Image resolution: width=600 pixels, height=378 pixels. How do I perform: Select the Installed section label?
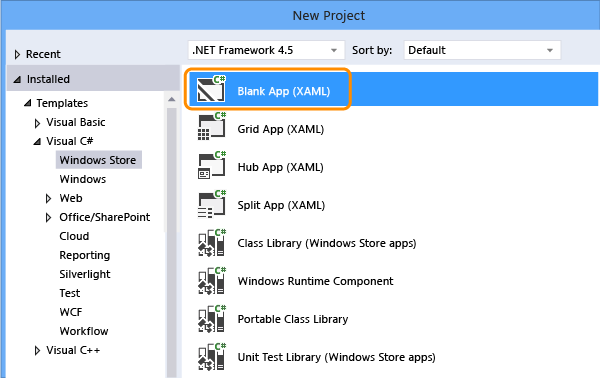pyautogui.click(x=48, y=79)
